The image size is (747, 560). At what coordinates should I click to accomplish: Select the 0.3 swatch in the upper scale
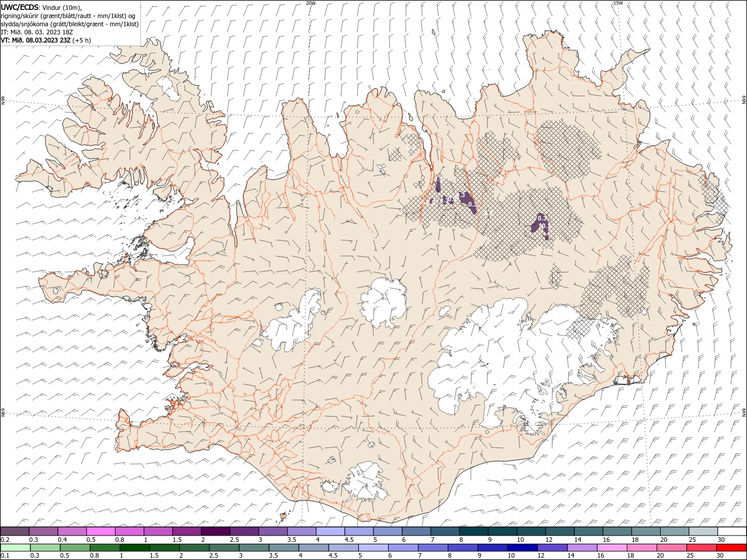coord(43,531)
